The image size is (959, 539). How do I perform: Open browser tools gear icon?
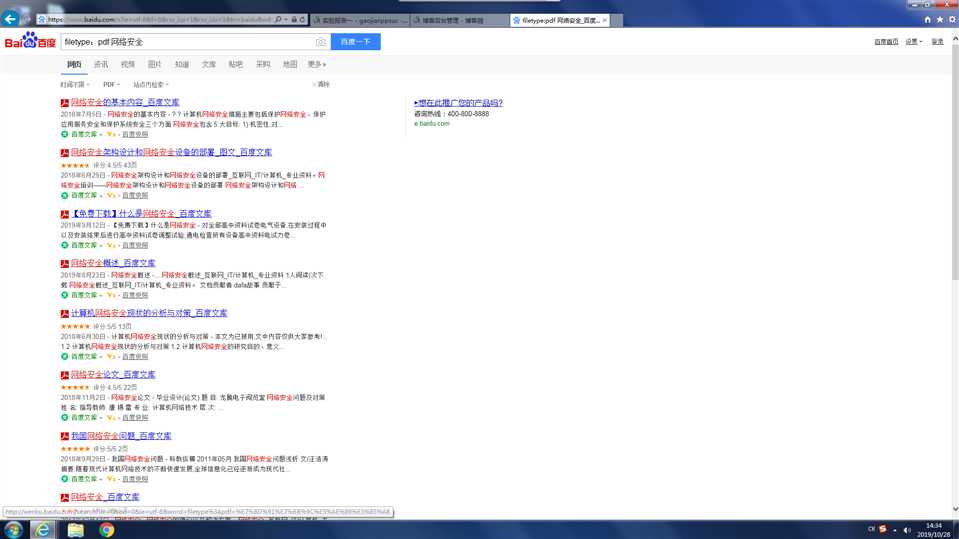tap(952, 20)
